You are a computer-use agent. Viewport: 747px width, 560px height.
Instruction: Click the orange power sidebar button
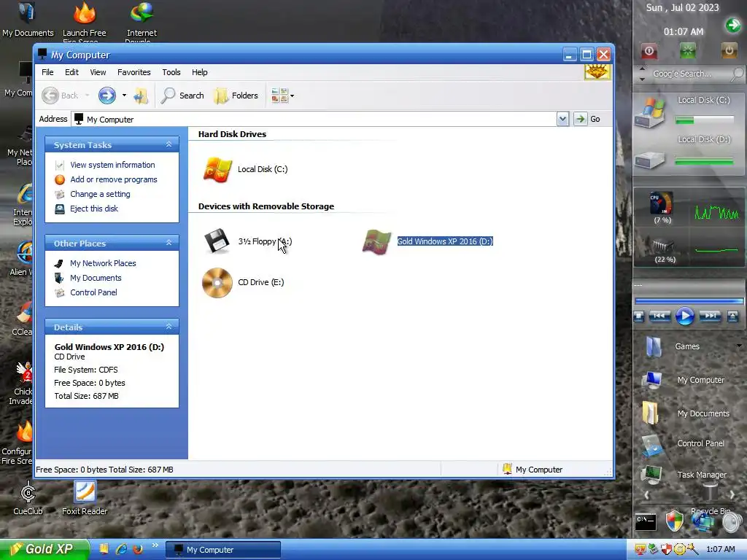(729, 50)
